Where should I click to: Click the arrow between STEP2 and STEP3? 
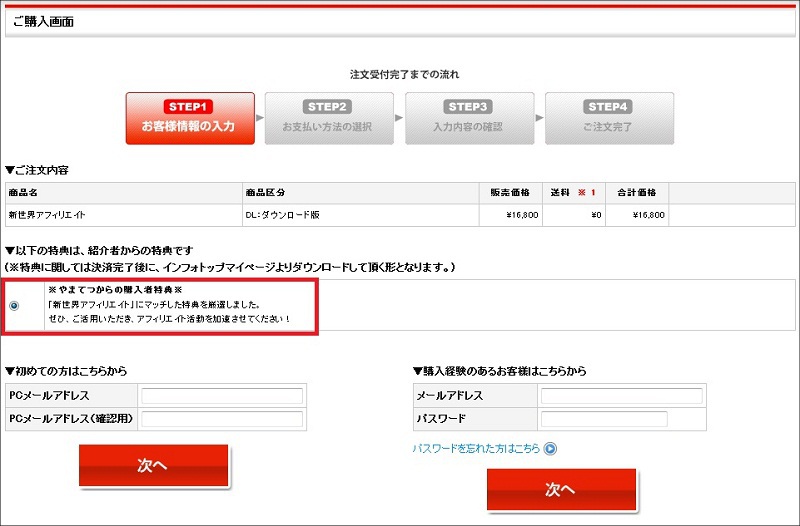[400, 118]
